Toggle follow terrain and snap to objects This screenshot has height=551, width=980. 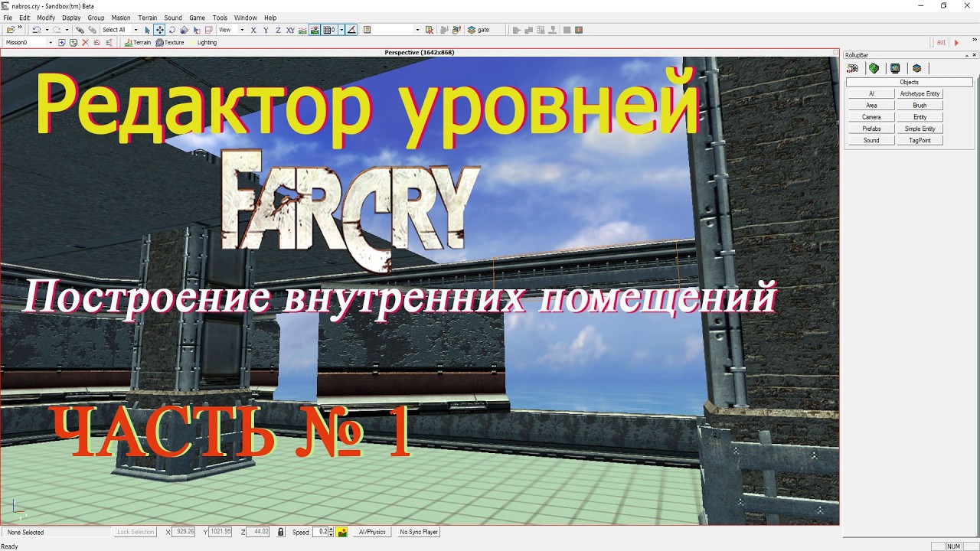coord(315,30)
